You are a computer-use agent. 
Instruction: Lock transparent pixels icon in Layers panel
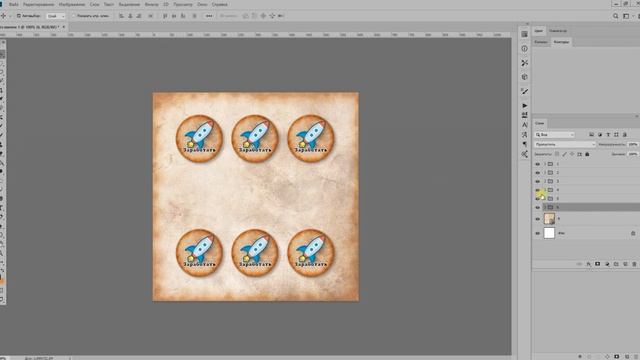coord(557,154)
